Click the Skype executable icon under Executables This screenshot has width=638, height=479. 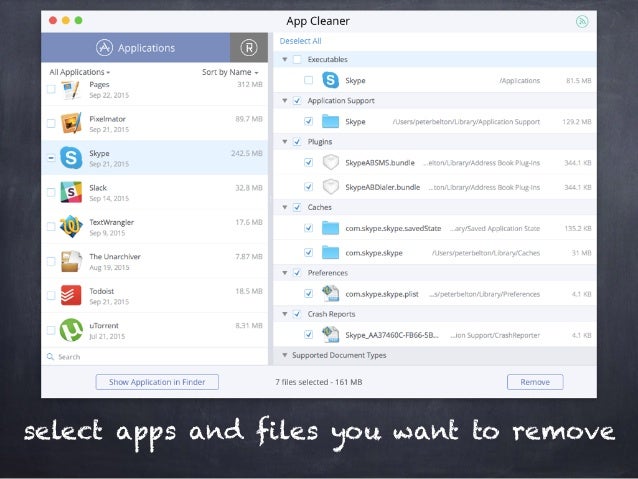pyautogui.click(x=330, y=80)
